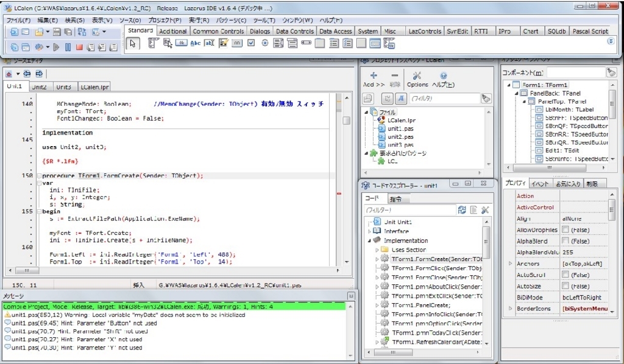
Task: Enable the AutoSize property checkbox
Action: pos(565,285)
